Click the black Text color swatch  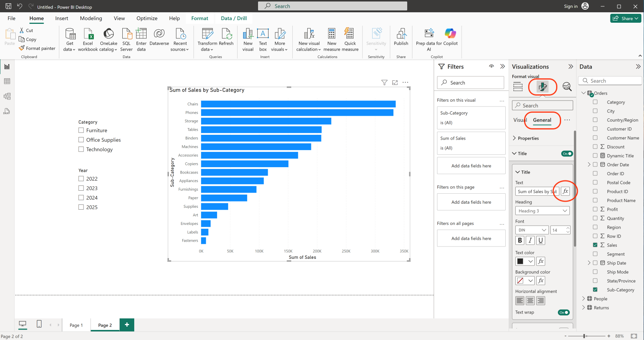[x=521, y=261]
